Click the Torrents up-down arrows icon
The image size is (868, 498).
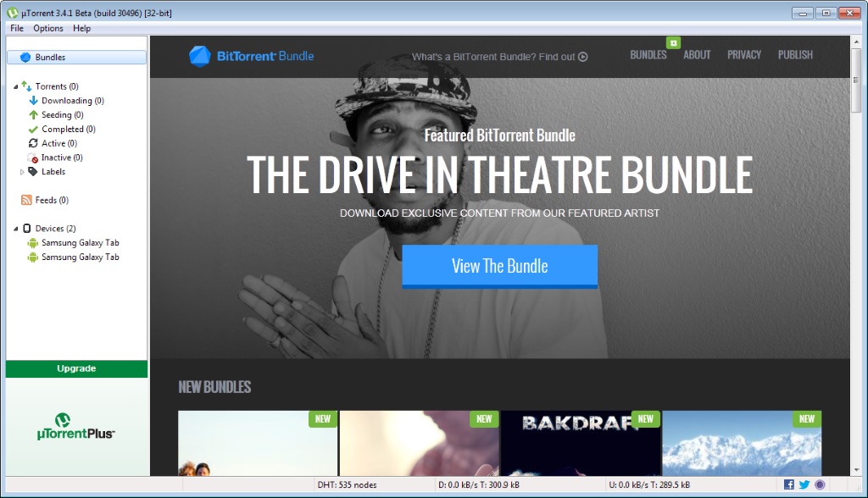pos(26,86)
